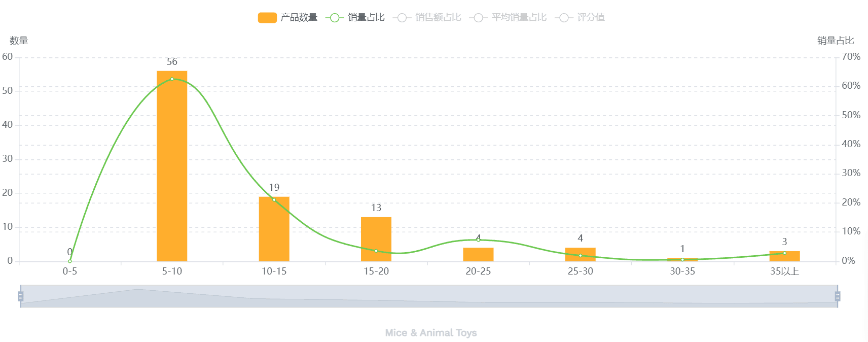868x342 pixels.
Task: Select the 5-10 bar labeled 56
Action: click(x=172, y=167)
